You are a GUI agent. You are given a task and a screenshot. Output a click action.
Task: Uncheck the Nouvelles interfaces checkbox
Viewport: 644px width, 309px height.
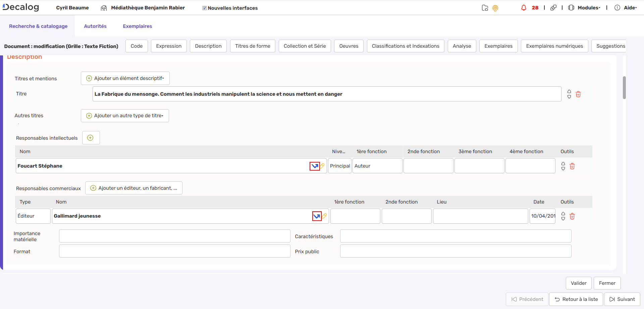point(204,7)
